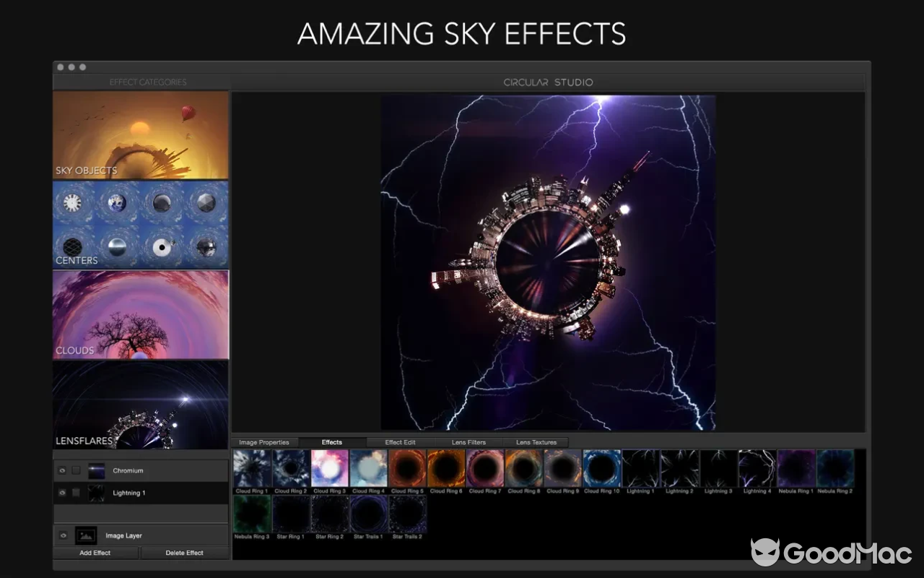The width and height of the screenshot is (924, 578).
Task: Switch to the Image Properties tab
Action: [x=264, y=442]
